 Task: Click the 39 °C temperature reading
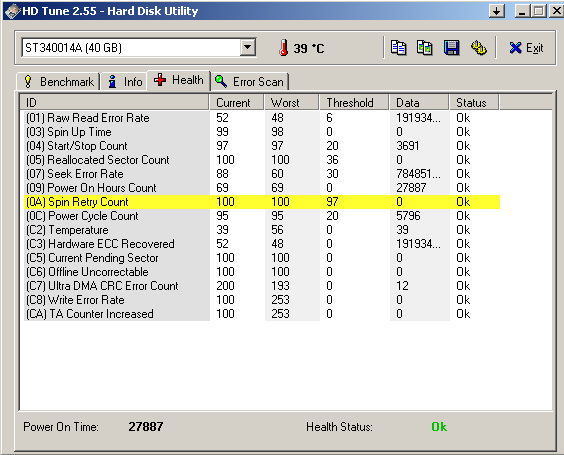[x=309, y=48]
